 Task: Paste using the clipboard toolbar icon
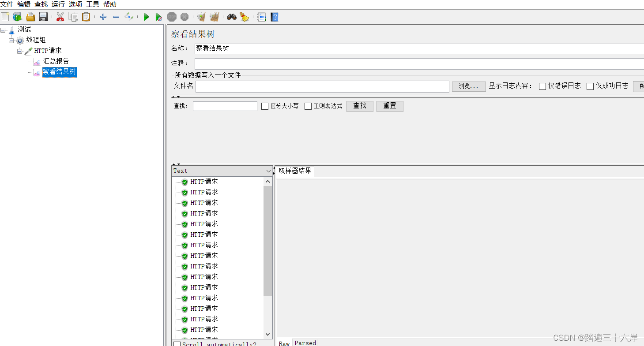86,17
